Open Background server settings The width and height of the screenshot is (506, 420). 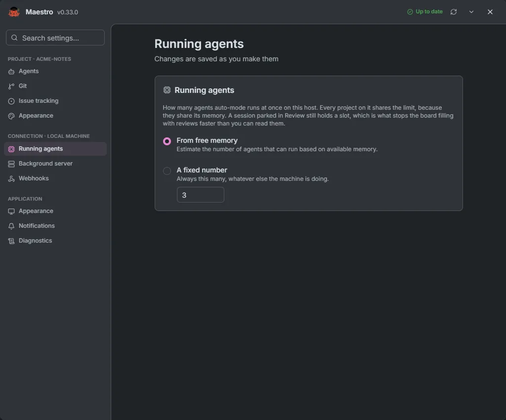click(55, 164)
